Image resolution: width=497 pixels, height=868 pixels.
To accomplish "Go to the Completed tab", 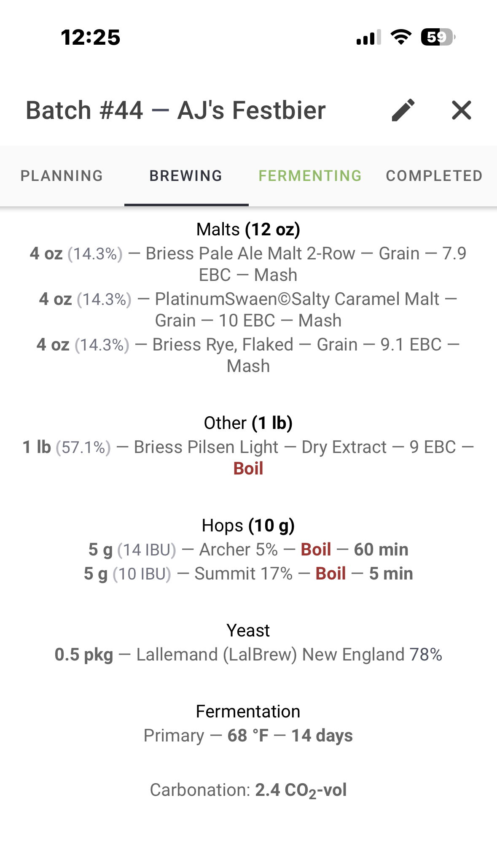I will (435, 176).
